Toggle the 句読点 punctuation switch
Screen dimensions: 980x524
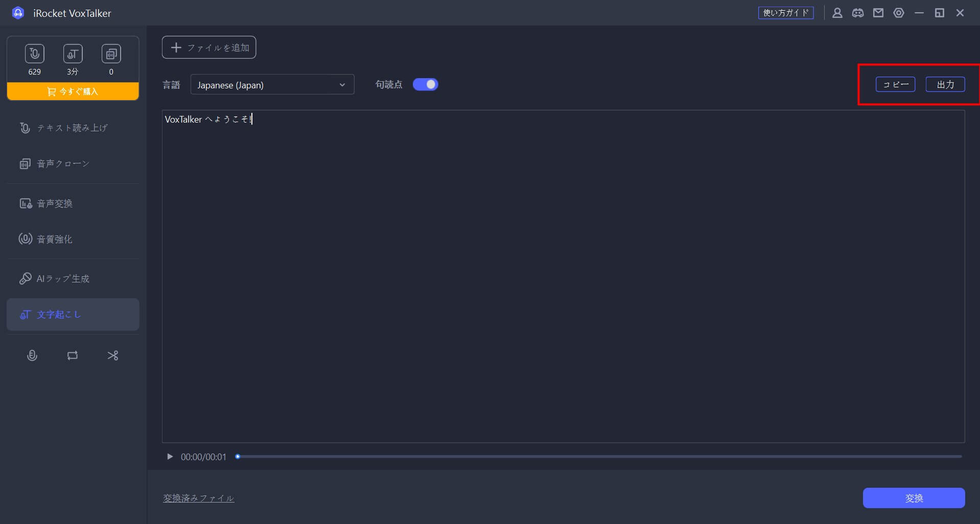pos(425,84)
